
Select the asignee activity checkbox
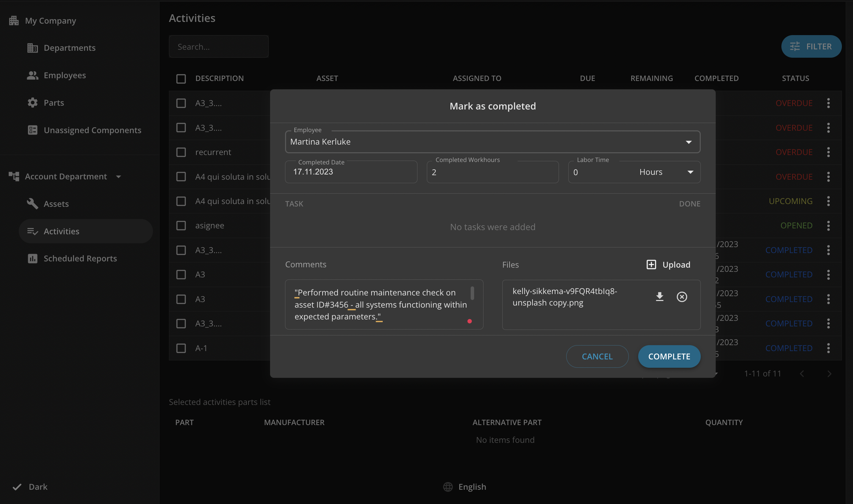point(181,226)
